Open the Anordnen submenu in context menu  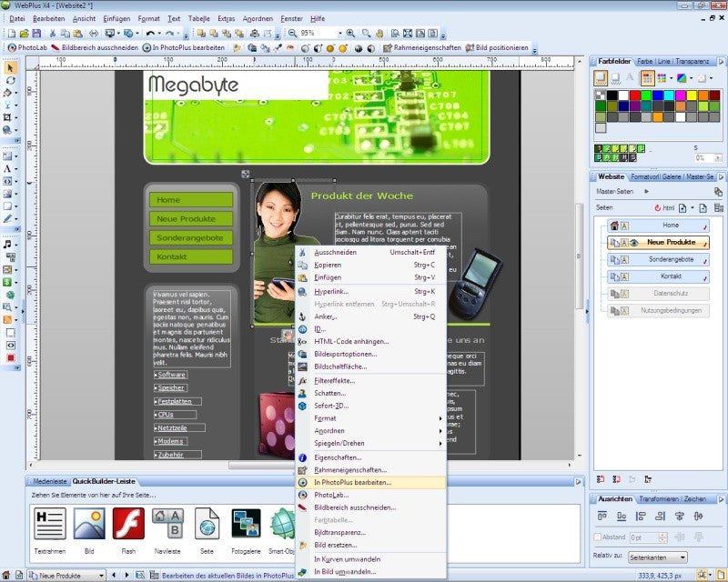pos(370,431)
